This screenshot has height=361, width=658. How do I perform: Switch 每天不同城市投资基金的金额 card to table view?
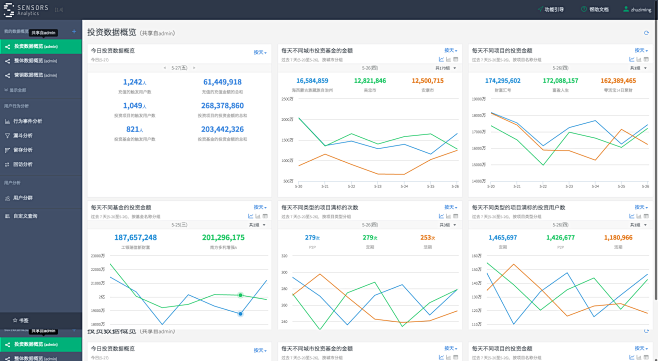coord(456,60)
